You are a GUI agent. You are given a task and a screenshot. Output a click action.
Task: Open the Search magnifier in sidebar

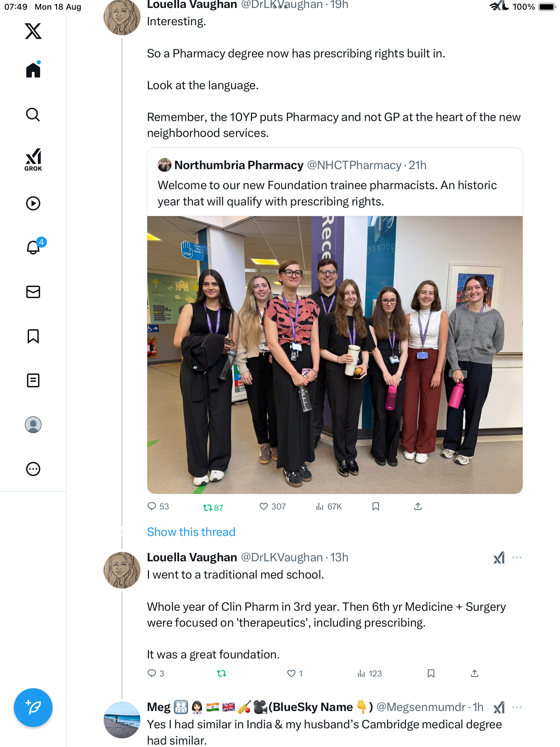[x=33, y=115]
